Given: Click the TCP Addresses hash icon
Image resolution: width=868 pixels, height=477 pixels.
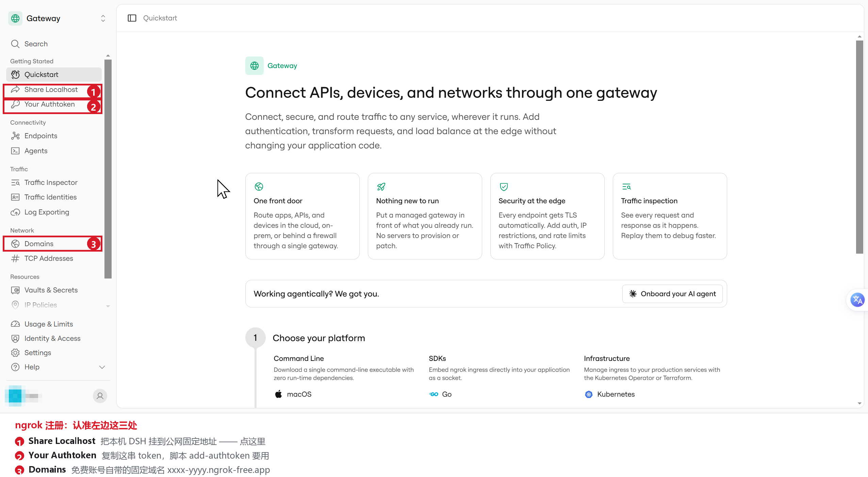Looking at the screenshot, I should [x=15, y=258].
